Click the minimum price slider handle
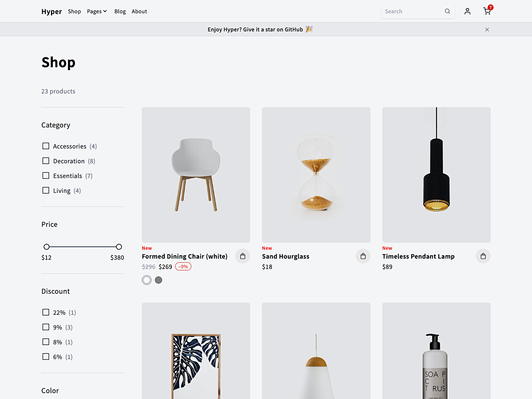Screen dimensions: 532x399 pyautogui.click(x=47, y=247)
